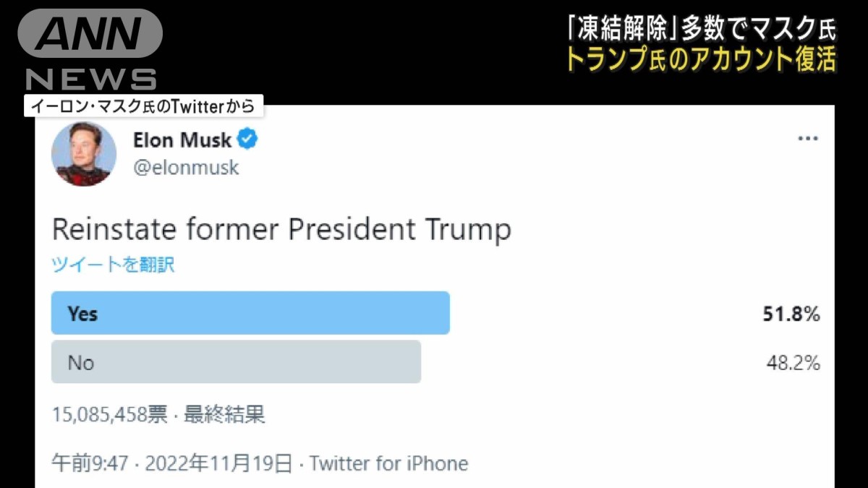
Task: Click the ツイートを翻訳 translate link
Action: click(113, 265)
